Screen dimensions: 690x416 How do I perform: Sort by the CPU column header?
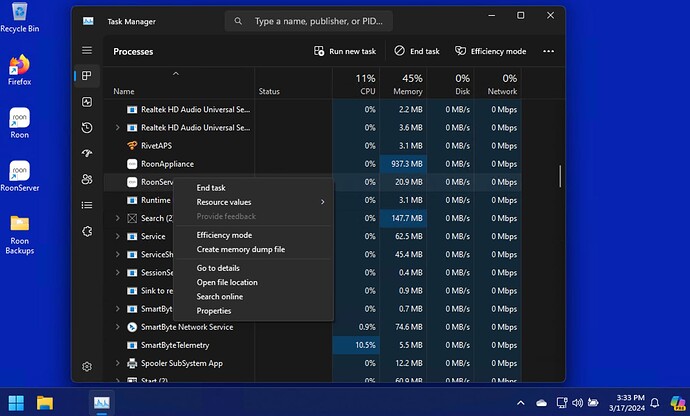pos(356,84)
